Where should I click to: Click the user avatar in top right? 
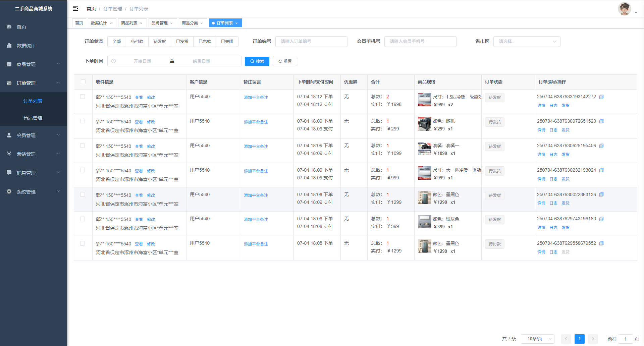point(624,9)
